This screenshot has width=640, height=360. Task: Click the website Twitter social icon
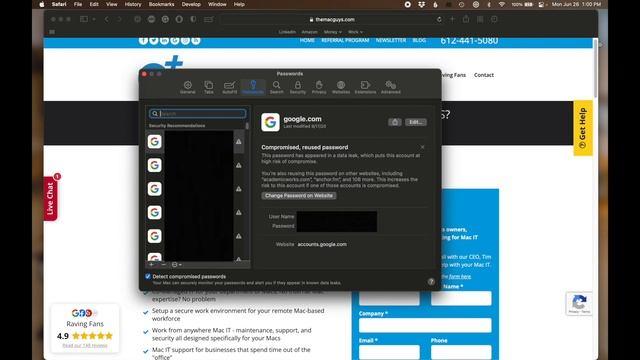point(154,40)
